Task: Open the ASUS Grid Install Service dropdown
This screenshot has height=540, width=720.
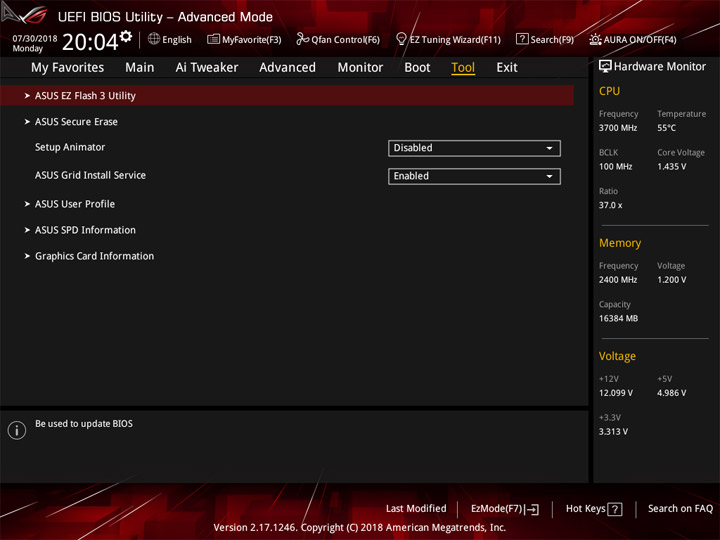Action: 474,176
